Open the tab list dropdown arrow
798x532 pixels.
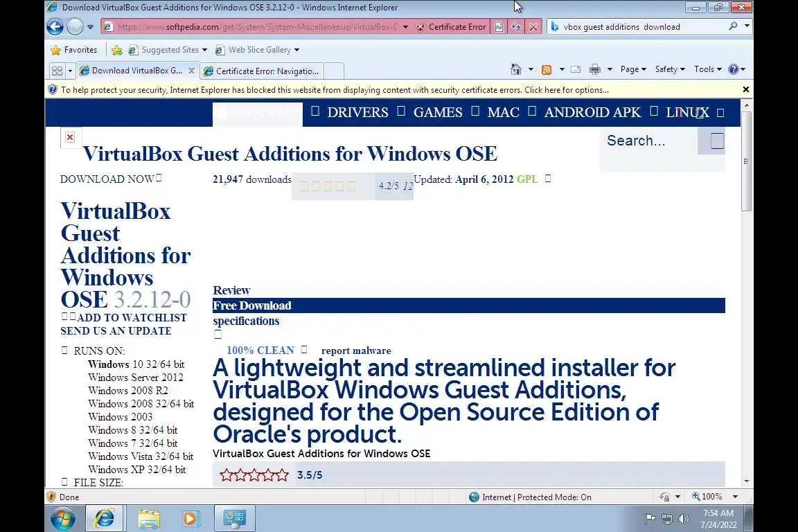click(70, 71)
